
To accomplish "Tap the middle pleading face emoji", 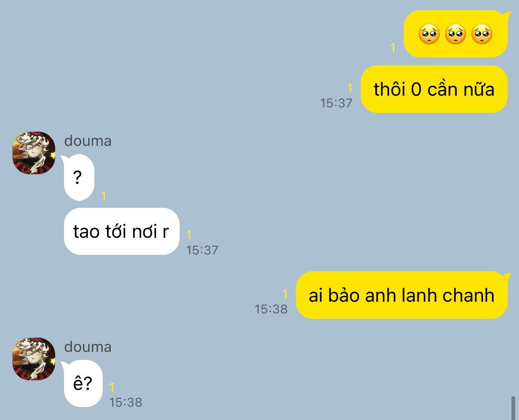I will 455,34.
